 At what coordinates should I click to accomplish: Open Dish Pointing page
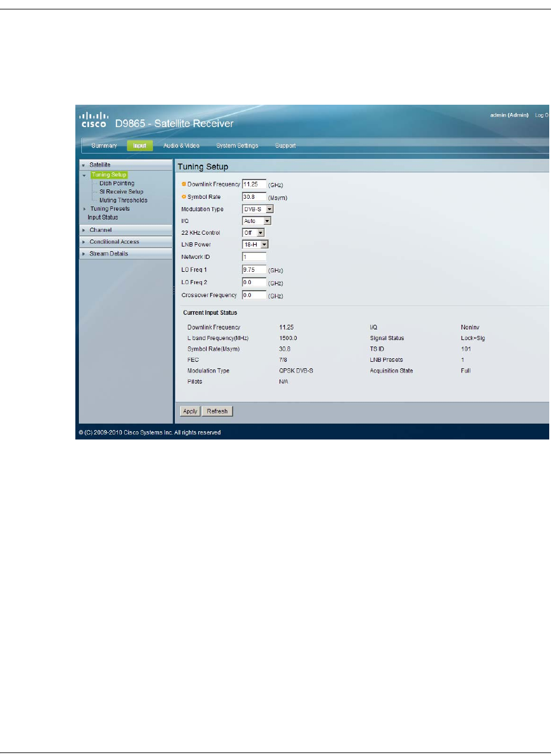tap(117, 183)
